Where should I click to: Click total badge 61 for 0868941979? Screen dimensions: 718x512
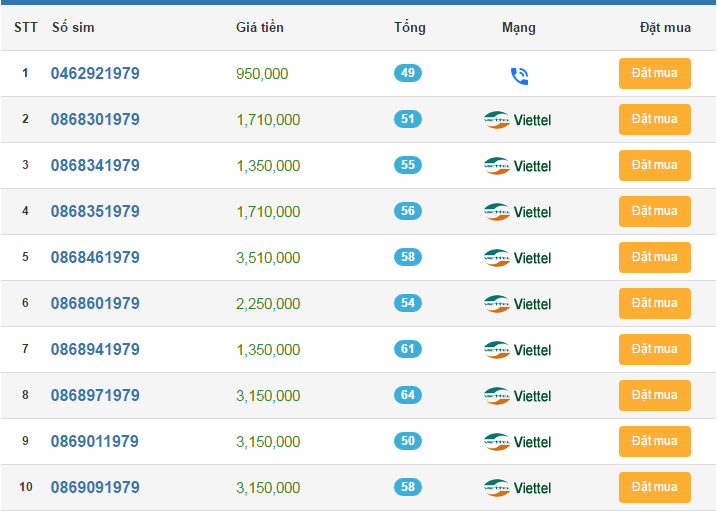408,349
